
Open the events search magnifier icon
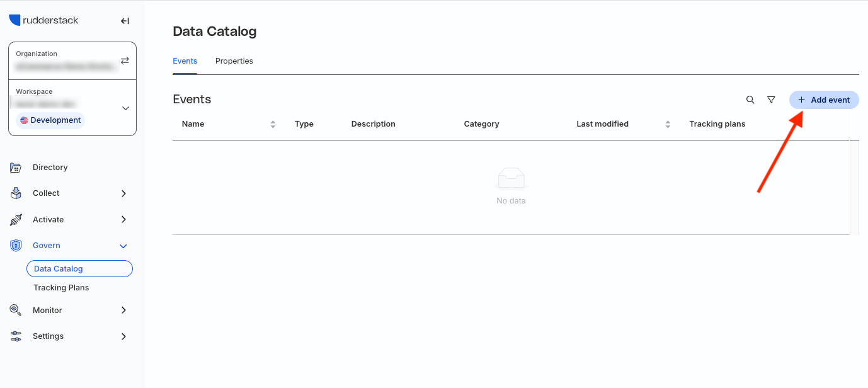tap(750, 100)
